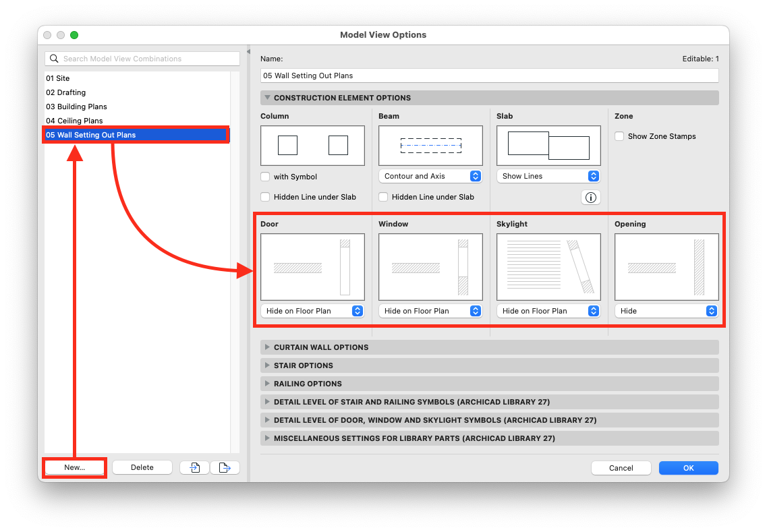Screen dimensions: 767x532
Task: Click the Window preview thumbnail
Action: (430, 267)
